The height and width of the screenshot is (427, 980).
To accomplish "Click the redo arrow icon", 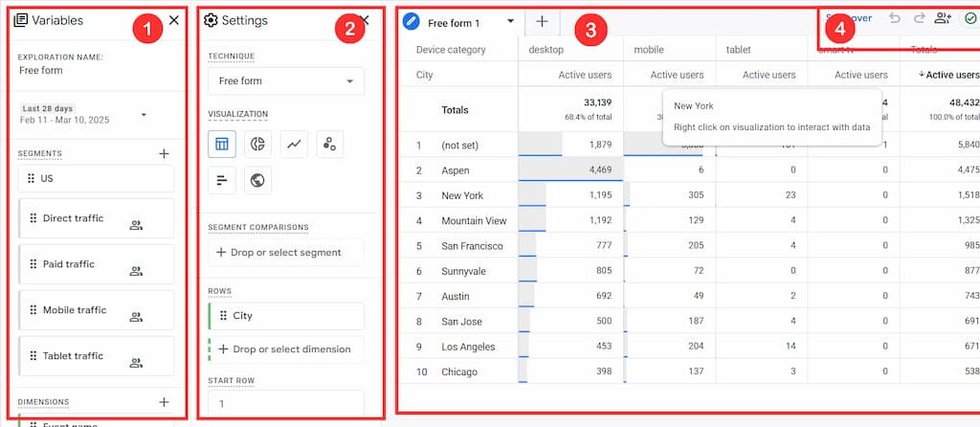I will pos(919,18).
